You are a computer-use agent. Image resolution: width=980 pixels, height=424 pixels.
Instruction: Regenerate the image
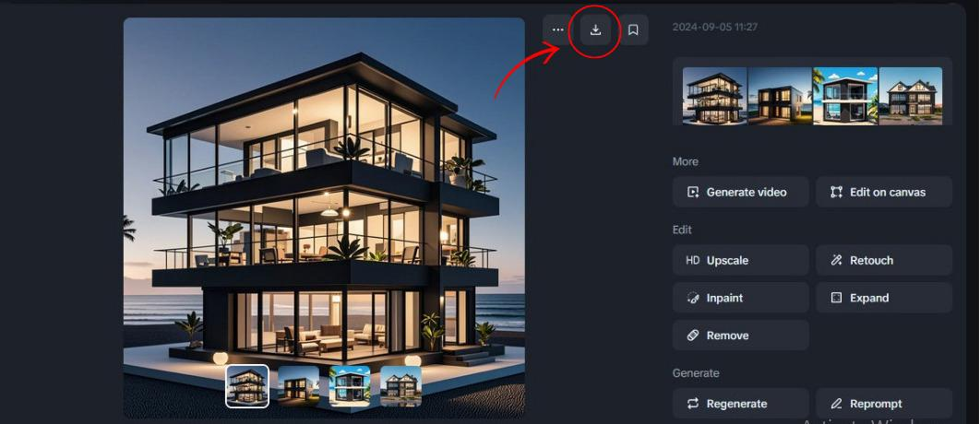741,404
